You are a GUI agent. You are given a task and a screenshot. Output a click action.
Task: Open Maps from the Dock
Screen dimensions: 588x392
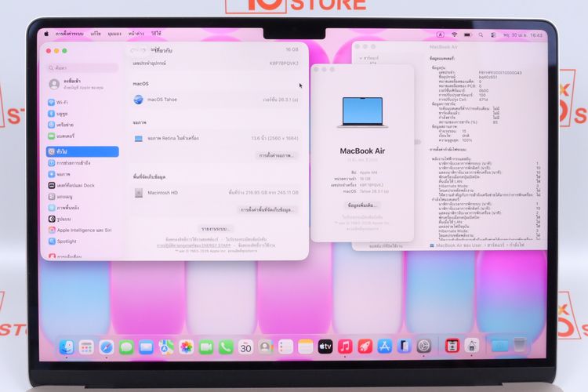166,347
